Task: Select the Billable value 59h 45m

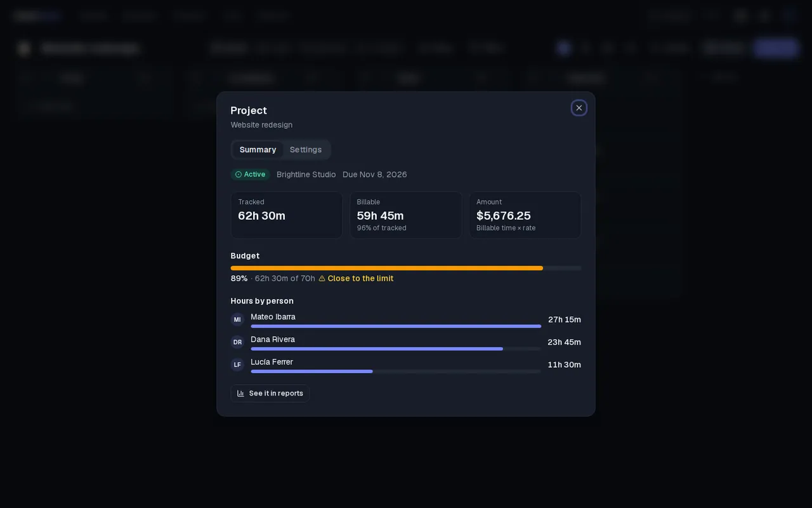Action: 381,216
